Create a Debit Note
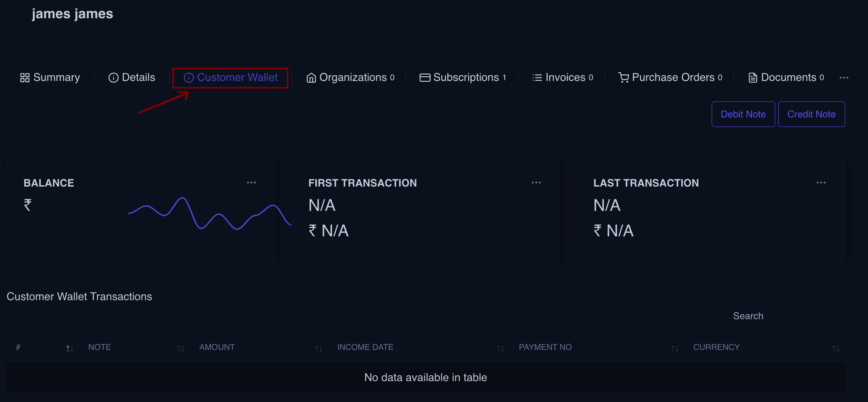Image resolution: width=868 pixels, height=402 pixels. pyautogui.click(x=743, y=114)
